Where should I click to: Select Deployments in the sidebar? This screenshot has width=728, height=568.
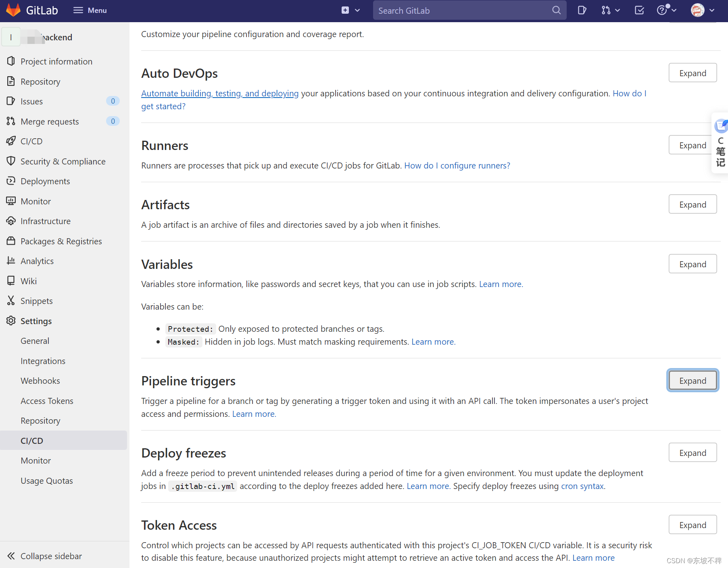(45, 181)
